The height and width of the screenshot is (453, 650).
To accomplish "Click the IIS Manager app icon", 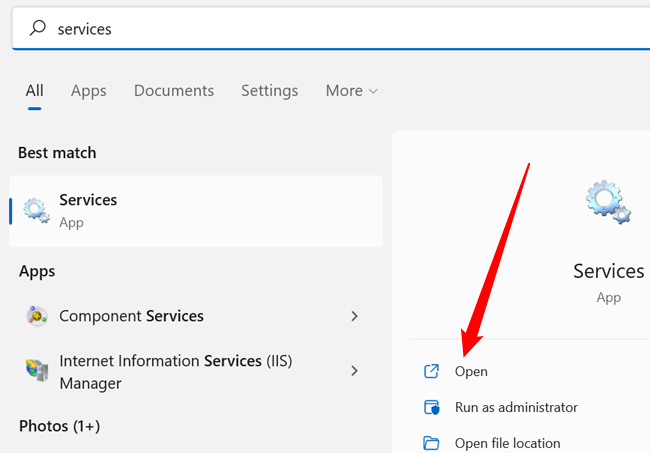I will [x=37, y=371].
